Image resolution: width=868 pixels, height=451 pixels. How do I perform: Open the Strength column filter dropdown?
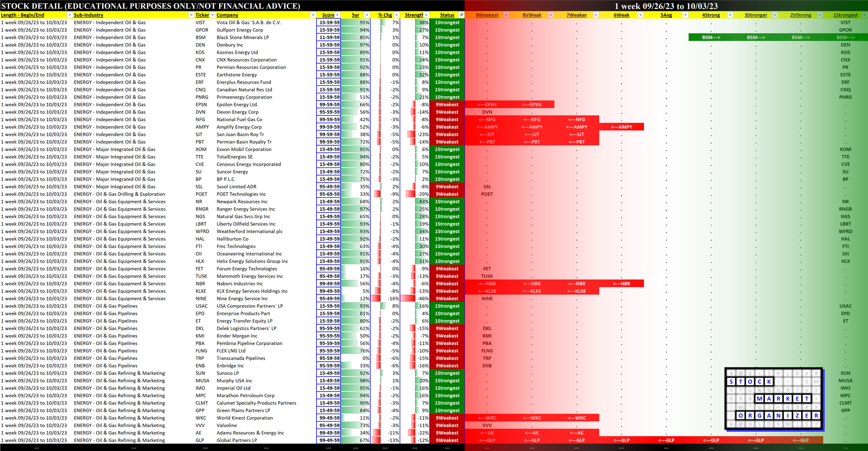pyautogui.click(x=426, y=15)
